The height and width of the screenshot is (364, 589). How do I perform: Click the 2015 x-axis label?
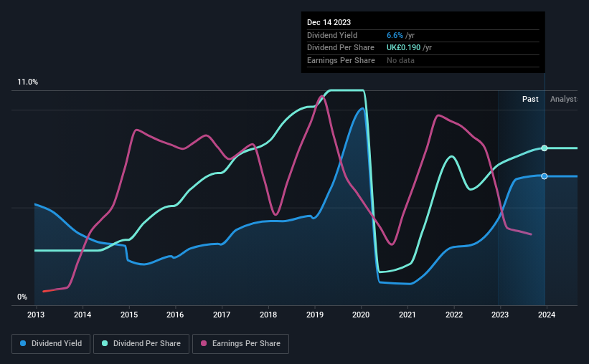(129, 315)
